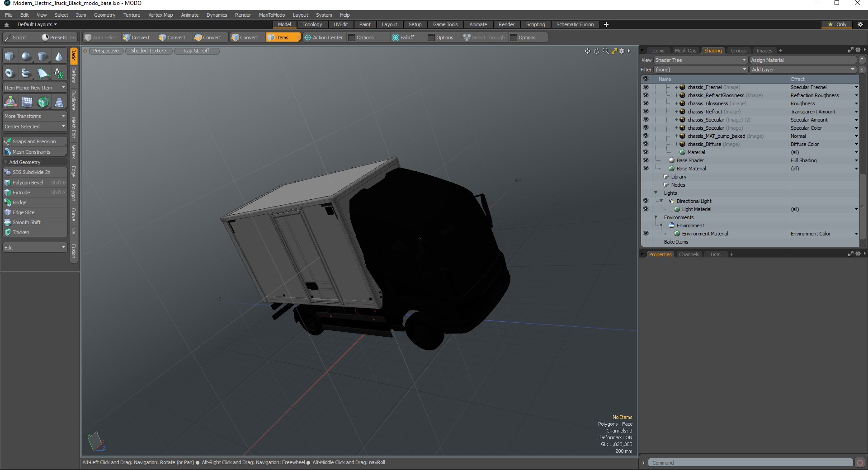Click Snaps and Precision

[35, 141]
